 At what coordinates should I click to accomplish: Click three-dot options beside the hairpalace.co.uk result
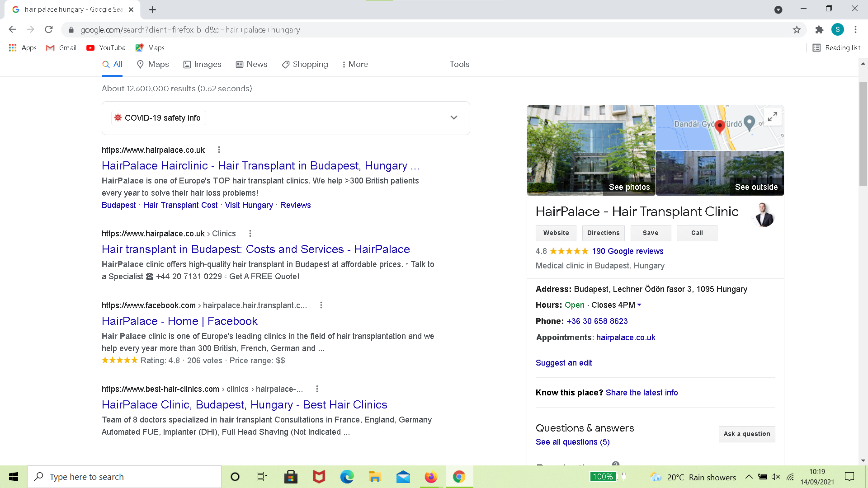(x=219, y=150)
